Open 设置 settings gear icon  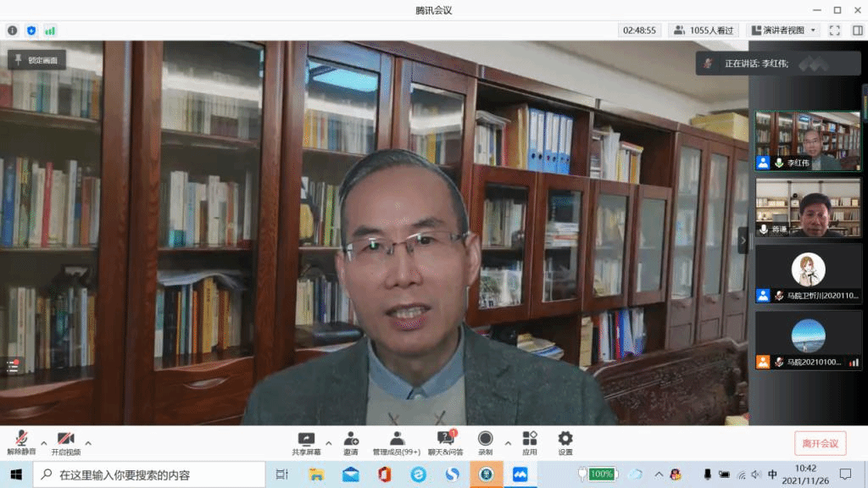point(565,439)
